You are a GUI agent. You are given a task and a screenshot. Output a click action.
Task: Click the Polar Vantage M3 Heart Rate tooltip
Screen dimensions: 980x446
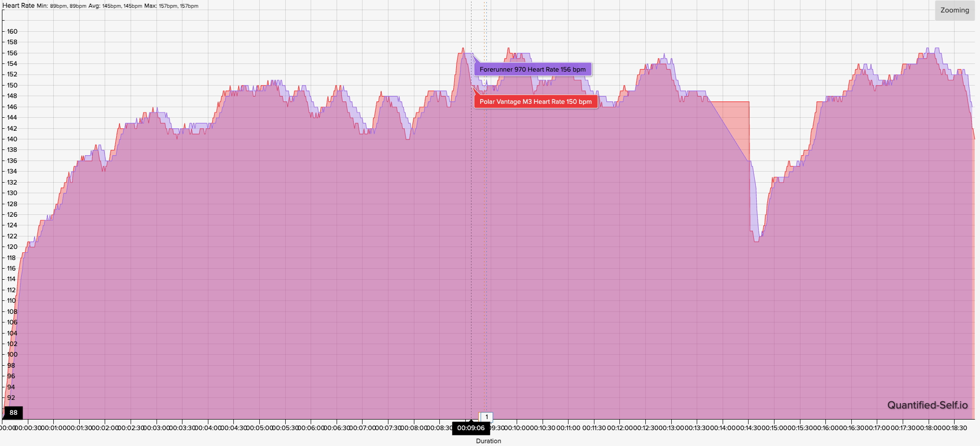click(535, 101)
